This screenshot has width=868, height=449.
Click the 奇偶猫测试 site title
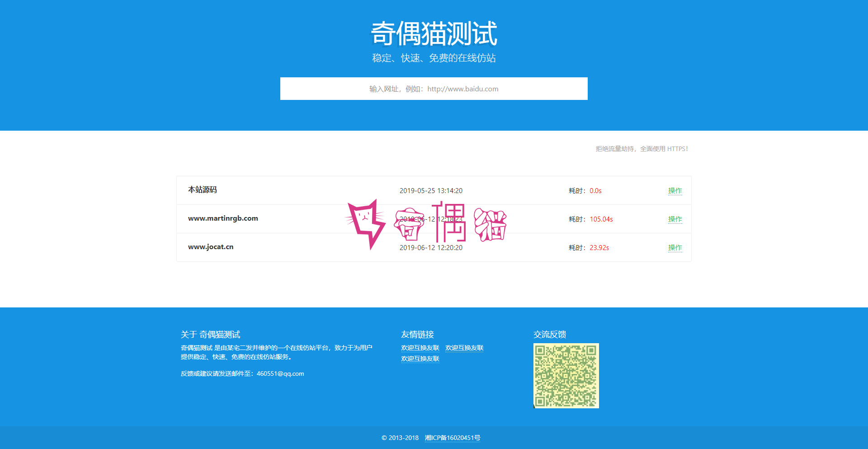pos(434,33)
